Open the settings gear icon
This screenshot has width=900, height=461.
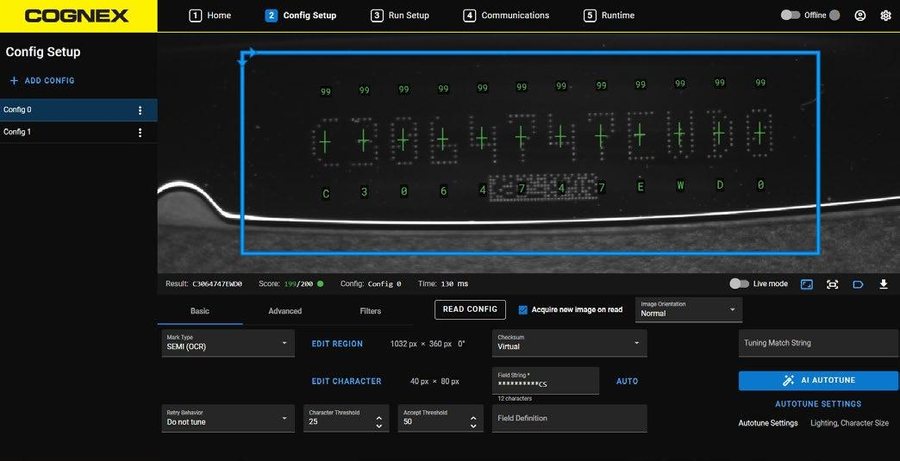pyautogui.click(x=885, y=16)
